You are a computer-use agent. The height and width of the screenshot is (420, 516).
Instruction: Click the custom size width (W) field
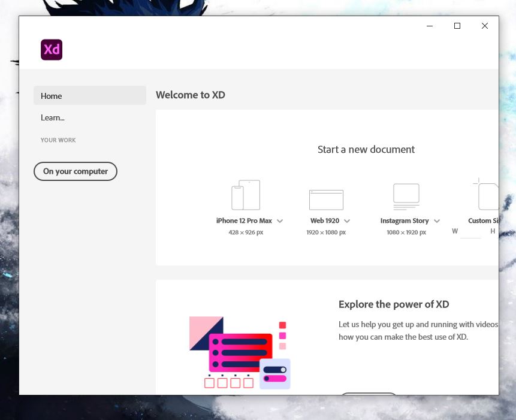click(x=470, y=232)
